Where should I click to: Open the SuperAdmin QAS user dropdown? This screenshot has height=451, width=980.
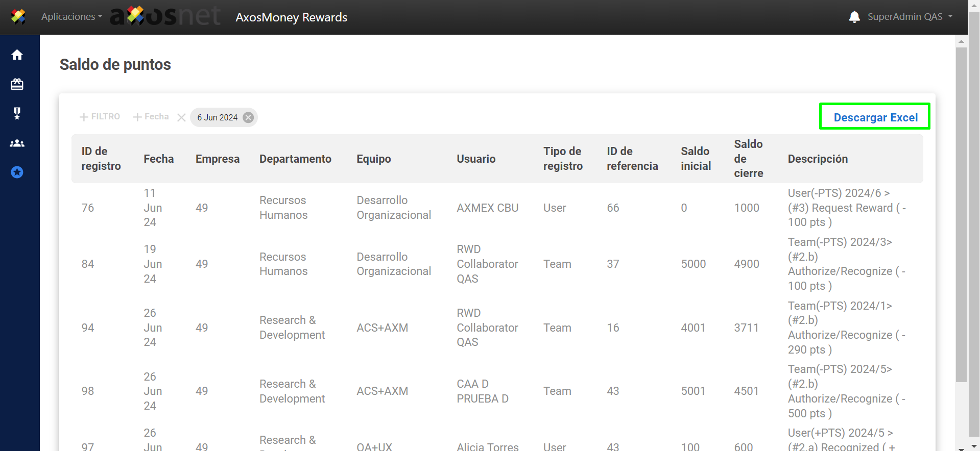(910, 17)
